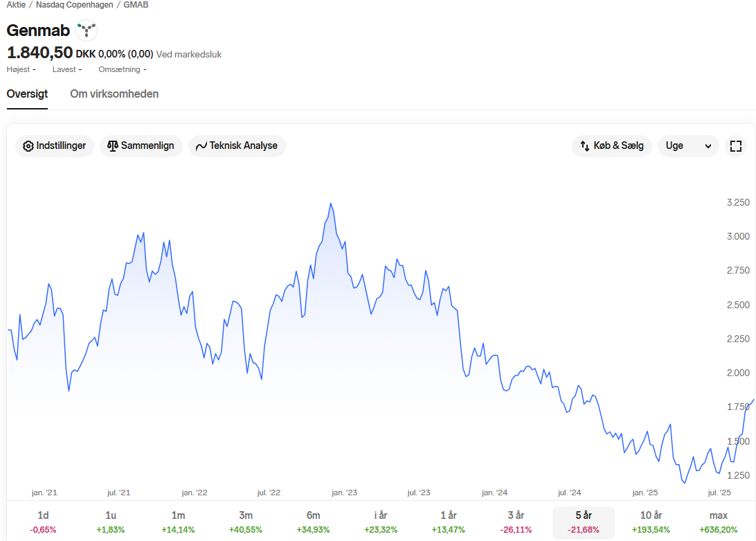Screen dimensions: 756x541
Task: Select the i år time range
Action: [380, 522]
